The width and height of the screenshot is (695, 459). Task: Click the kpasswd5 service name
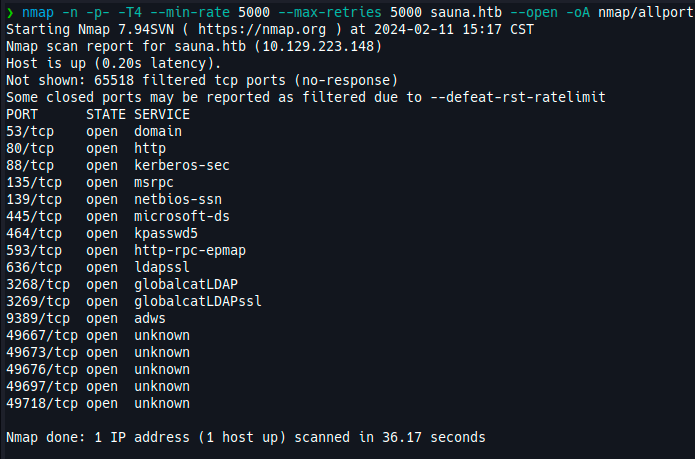pyautogui.click(x=166, y=233)
